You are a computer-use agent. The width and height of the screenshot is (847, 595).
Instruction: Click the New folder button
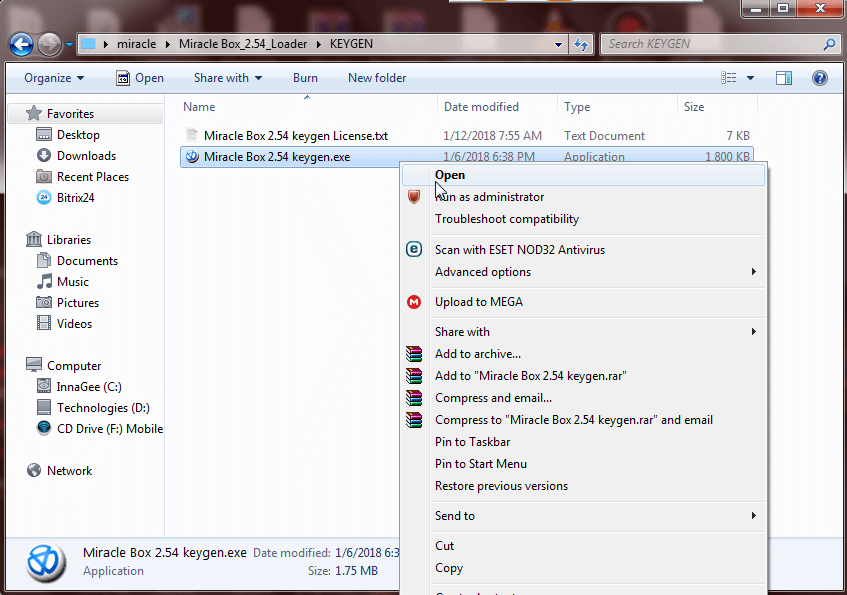[x=377, y=77]
